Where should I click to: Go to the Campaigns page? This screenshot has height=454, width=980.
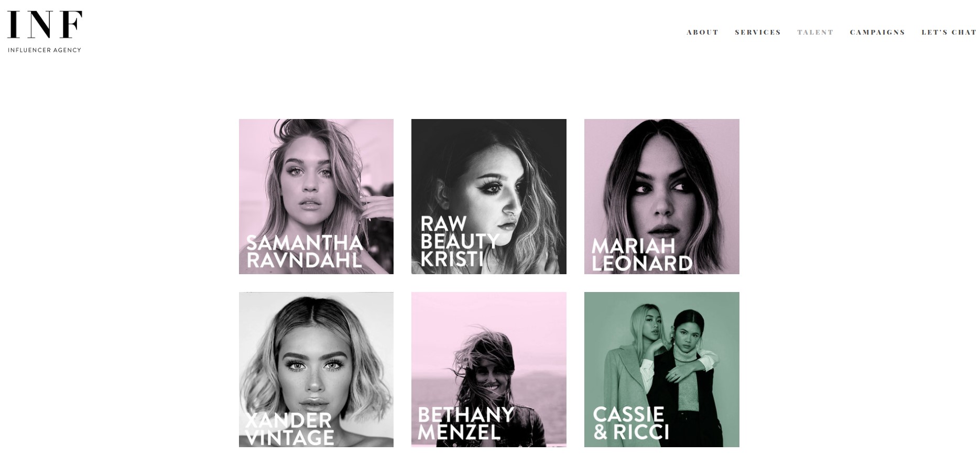[x=877, y=33]
